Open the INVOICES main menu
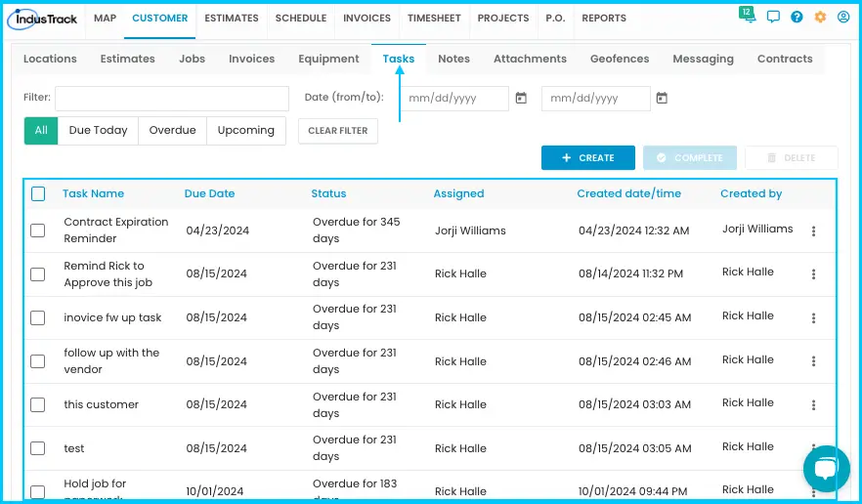862x504 pixels. (x=366, y=19)
